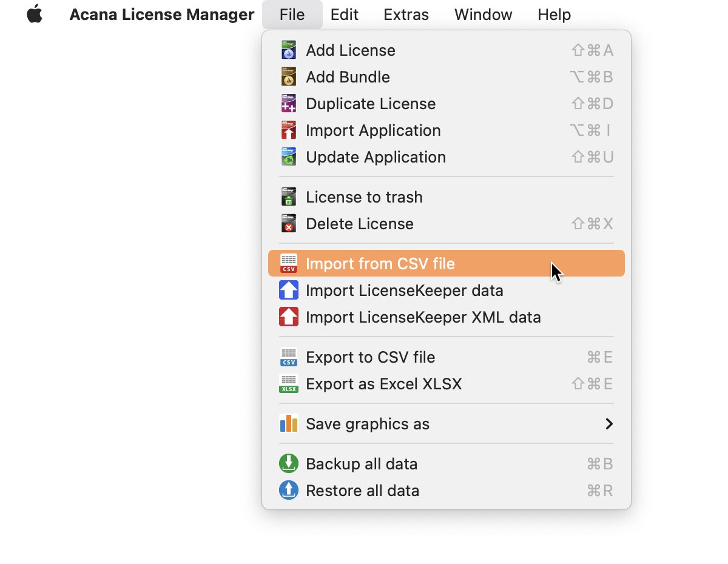Choose Delete License entry

(447, 224)
